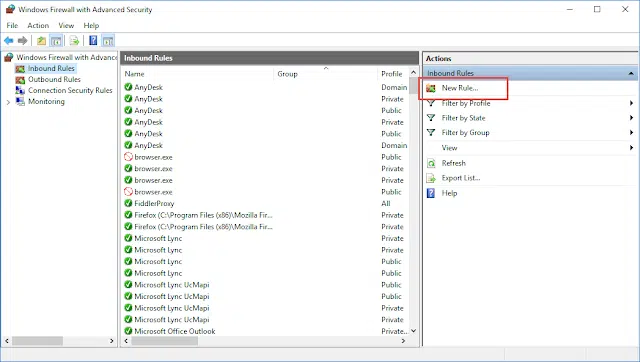Click Export List... action link

click(x=461, y=178)
